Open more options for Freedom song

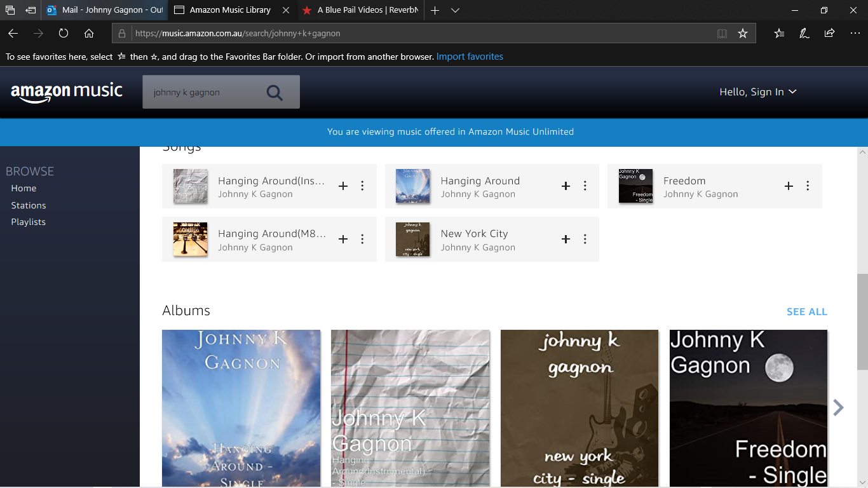808,186
